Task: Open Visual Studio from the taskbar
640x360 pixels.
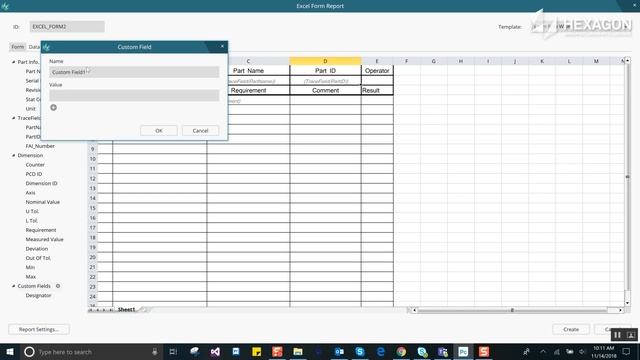Action: [x=215, y=352]
